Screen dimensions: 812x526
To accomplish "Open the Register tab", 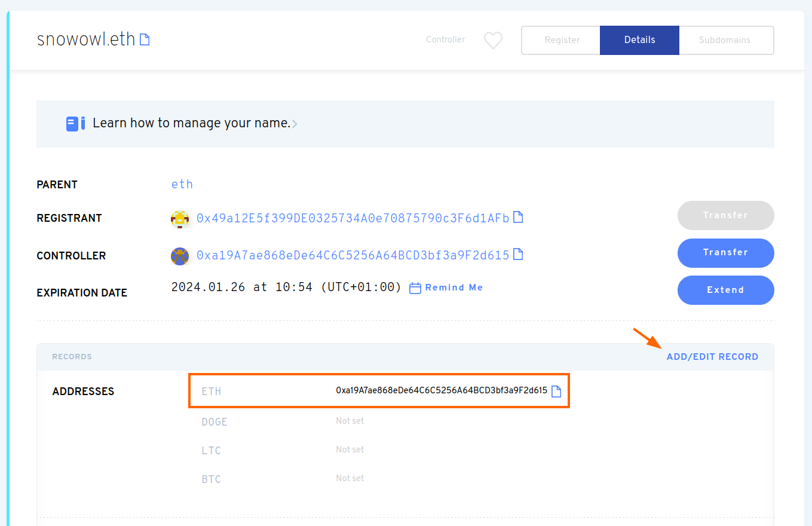I will coord(562,40).
